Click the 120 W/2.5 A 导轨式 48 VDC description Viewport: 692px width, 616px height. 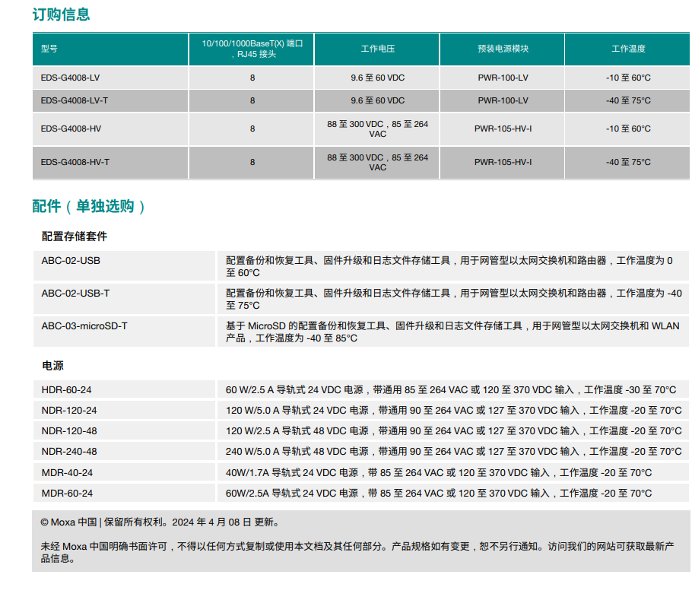tap(454, 431)
